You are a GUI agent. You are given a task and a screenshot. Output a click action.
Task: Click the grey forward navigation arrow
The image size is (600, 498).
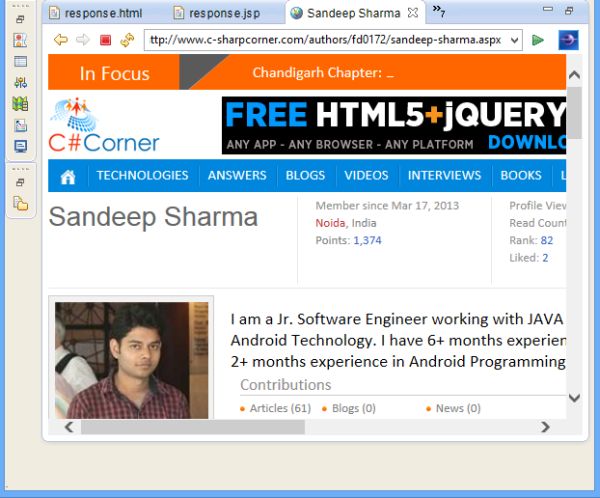(x=83, y=39)
